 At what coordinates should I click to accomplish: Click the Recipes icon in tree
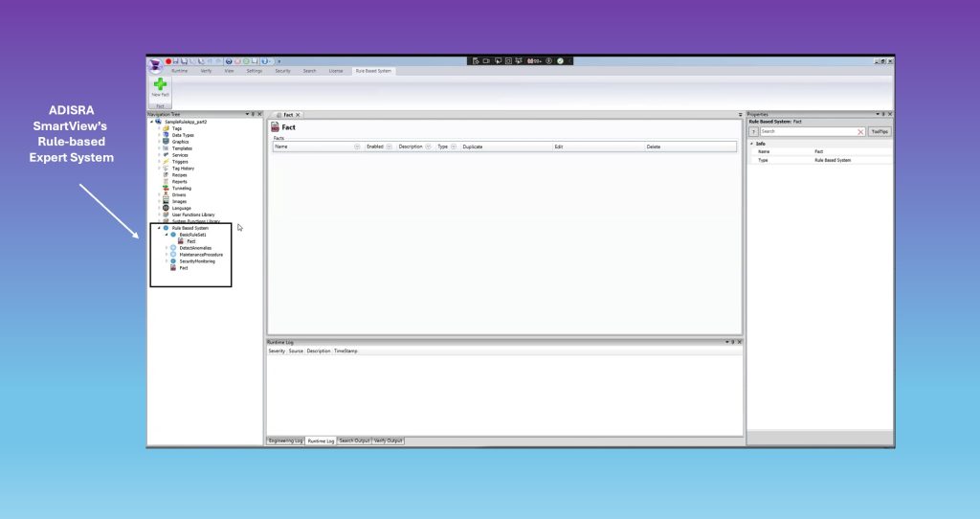167,175
